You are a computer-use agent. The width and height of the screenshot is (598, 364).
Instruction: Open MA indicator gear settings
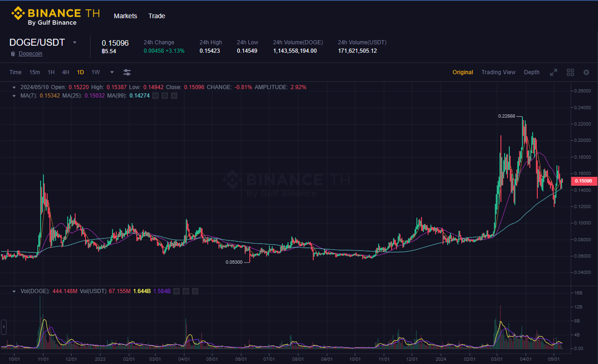(165, 96)
